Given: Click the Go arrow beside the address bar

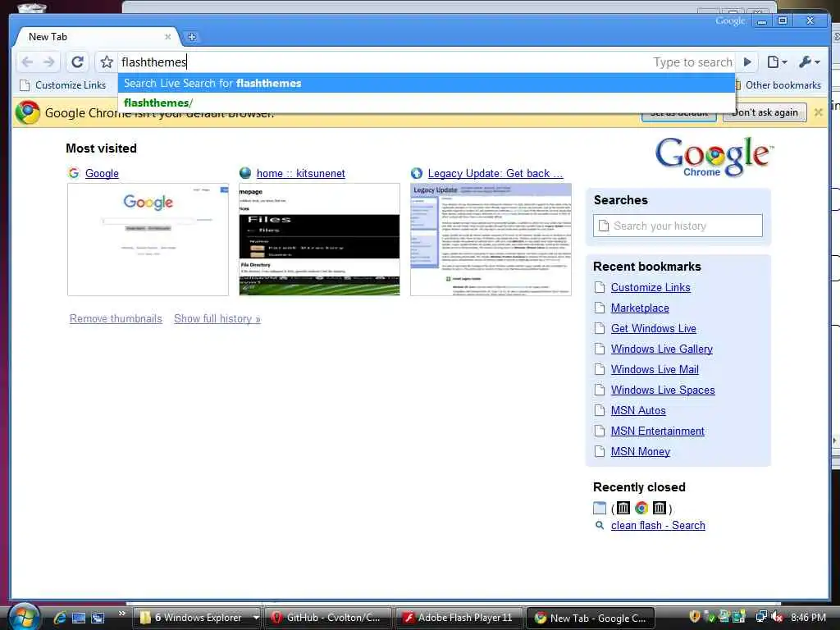Looking at the screenshot, I should pyautogui.click(x=747, y=62).
